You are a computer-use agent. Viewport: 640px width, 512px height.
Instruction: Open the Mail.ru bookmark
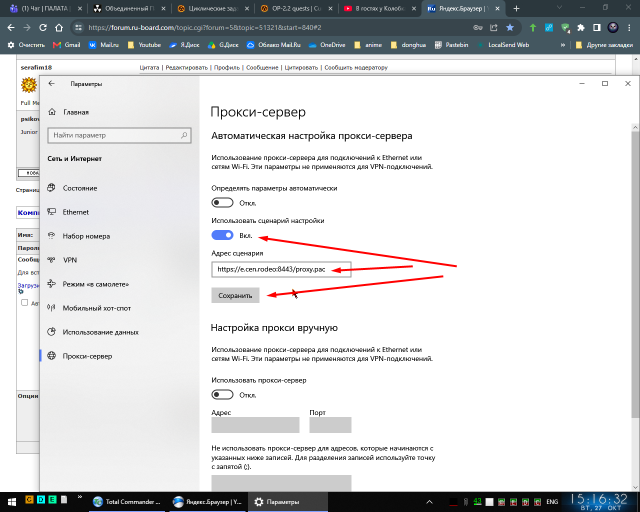104,45
